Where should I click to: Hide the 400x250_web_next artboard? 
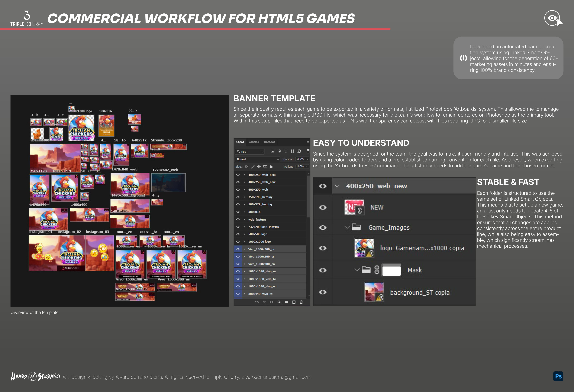click(x=238, y=175)
